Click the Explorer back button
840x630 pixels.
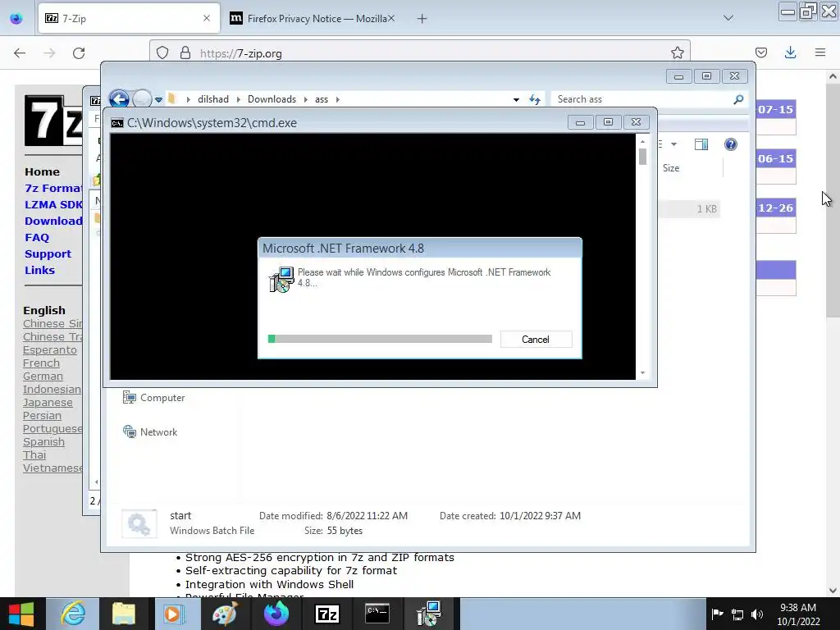pos(119,99)
